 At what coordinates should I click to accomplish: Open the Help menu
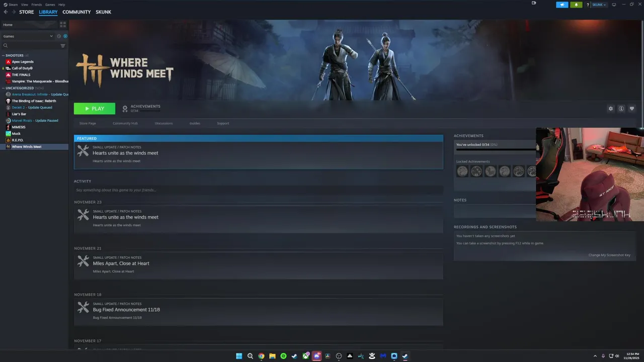point(61,5)
